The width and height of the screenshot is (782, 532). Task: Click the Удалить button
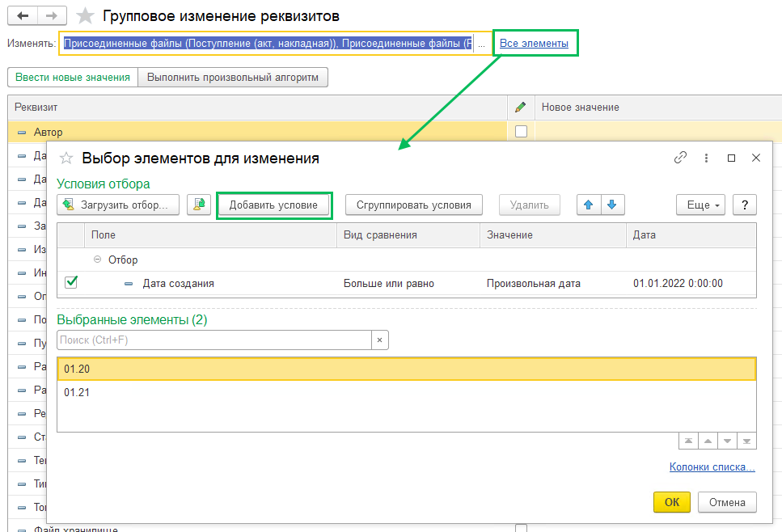pyautogui.click(x=530, y=205)
